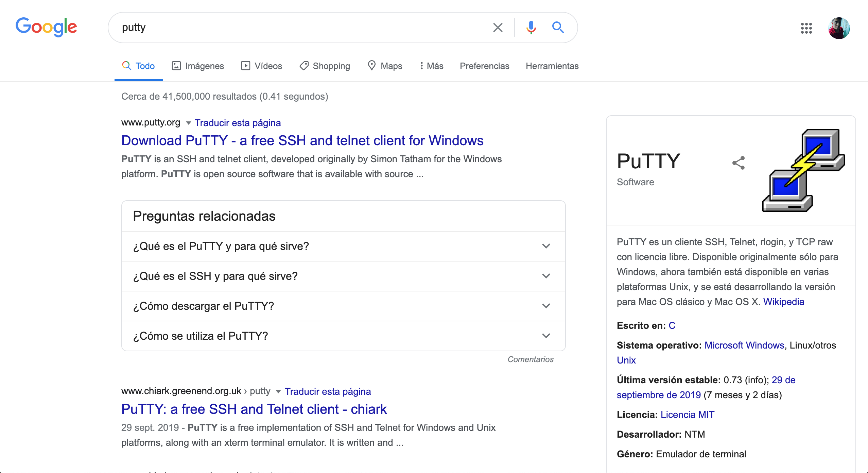Click the Género: Emulador de terminal row
868x473 pixels.
(681, 454)
